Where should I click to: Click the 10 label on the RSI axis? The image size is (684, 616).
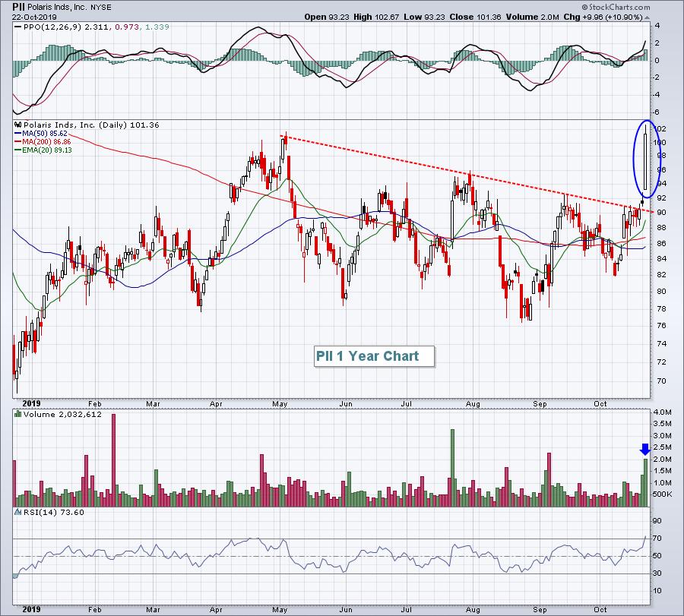click(657, 591)
